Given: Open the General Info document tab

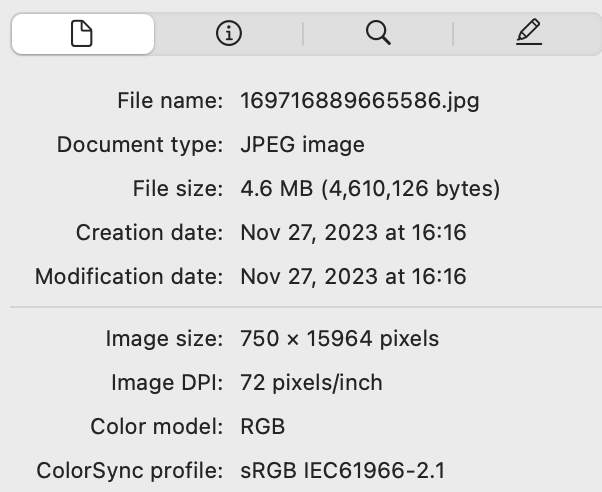Looking at the screenshot, I should pyautogui.click(x=82, y=34).
